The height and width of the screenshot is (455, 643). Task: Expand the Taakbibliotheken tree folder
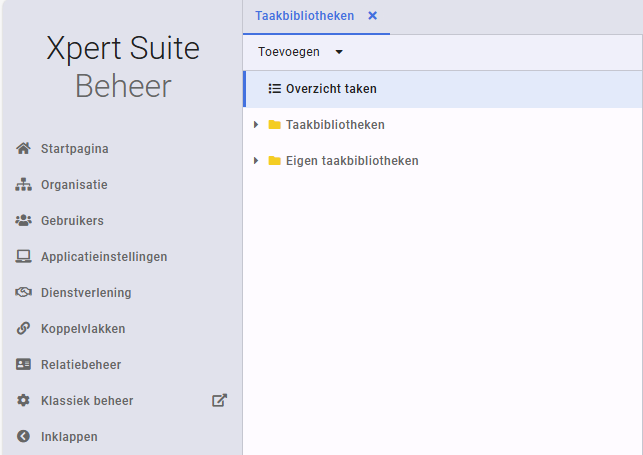point(256,125)
